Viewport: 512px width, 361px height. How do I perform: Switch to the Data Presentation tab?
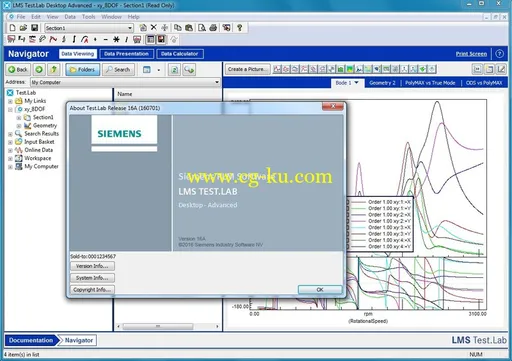tap(126, 54)
